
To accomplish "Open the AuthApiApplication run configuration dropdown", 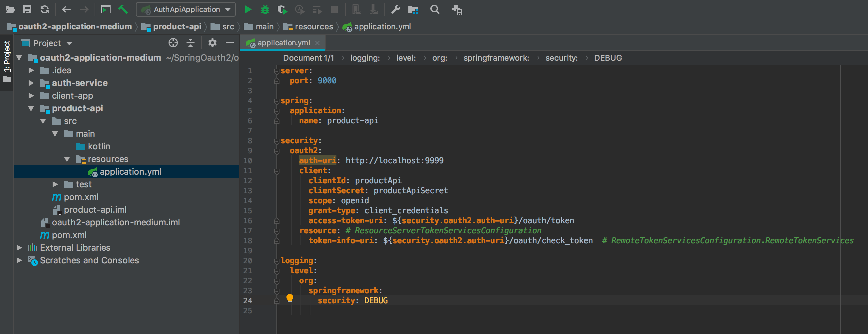I will click(186, 9).
